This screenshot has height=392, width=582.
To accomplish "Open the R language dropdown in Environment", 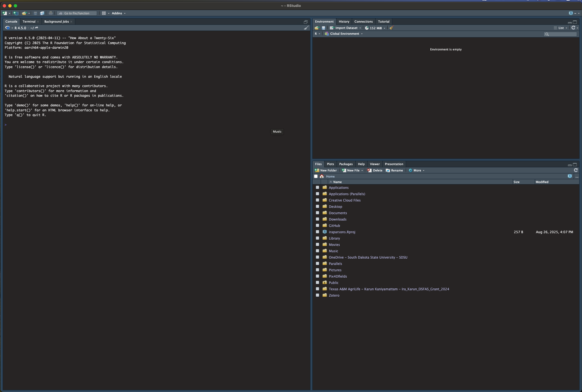I will pos(317,34).
